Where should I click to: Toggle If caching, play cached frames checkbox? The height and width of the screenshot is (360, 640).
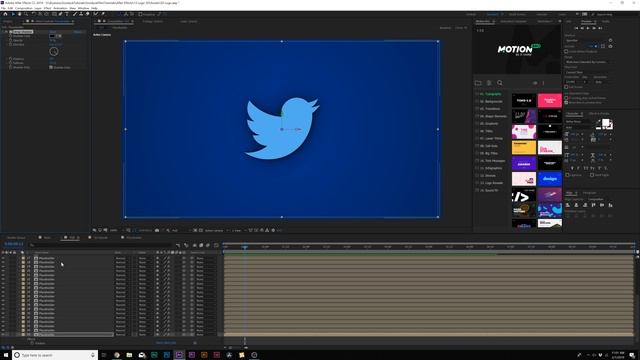(566, 98)
